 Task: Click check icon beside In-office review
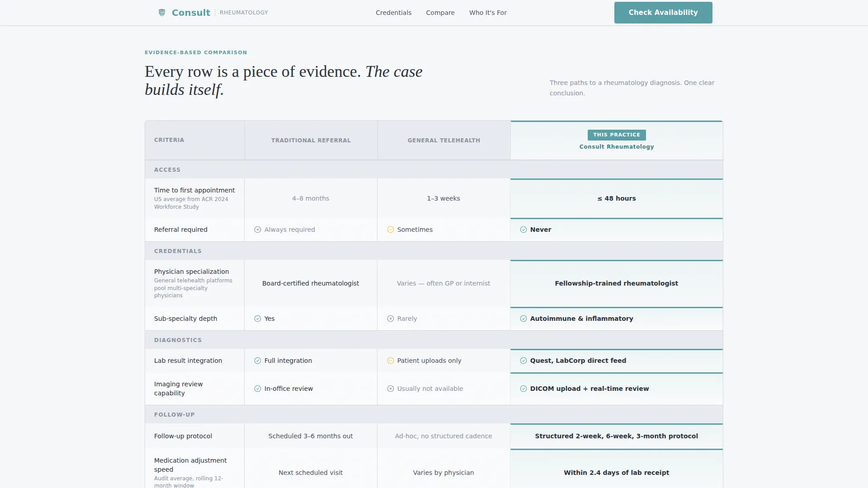click(258, 389)
